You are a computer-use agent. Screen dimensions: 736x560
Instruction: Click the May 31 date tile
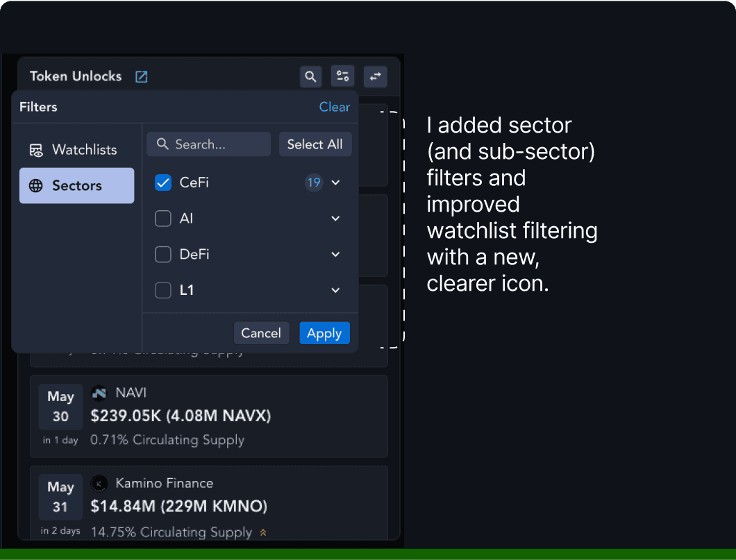point(60,497)
